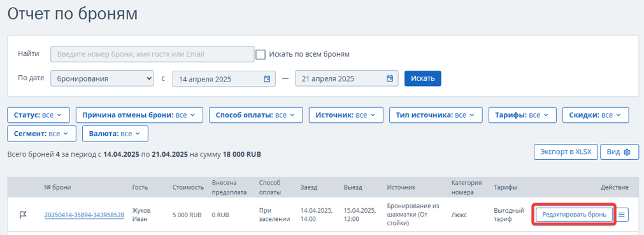644x235 pixels.
Task: Click guest name Жуков Иван
Action: click(x=141, y=215)
